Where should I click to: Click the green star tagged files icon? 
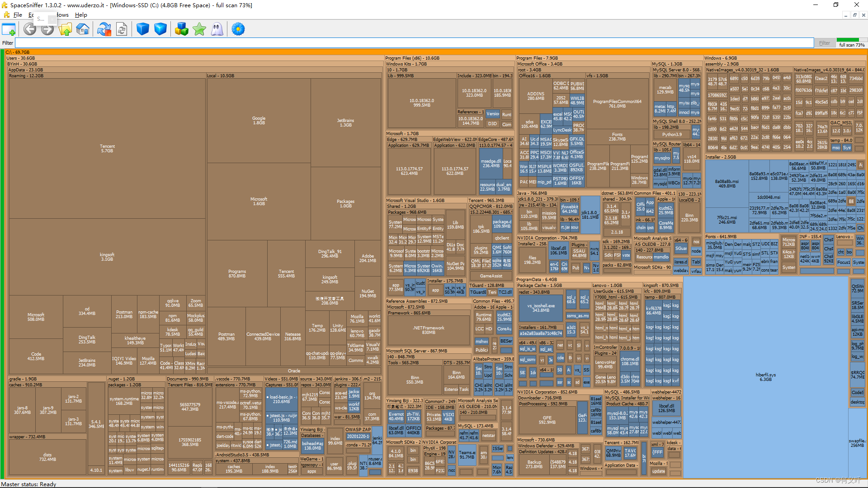click(199, 29)
